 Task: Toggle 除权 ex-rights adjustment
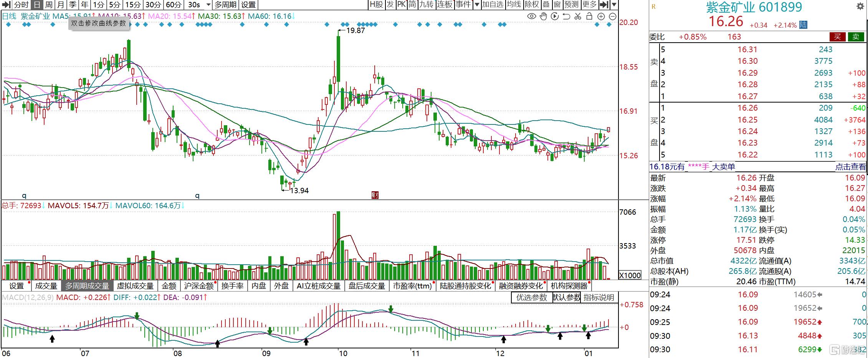pyautogui.click(x=532, y=5)
